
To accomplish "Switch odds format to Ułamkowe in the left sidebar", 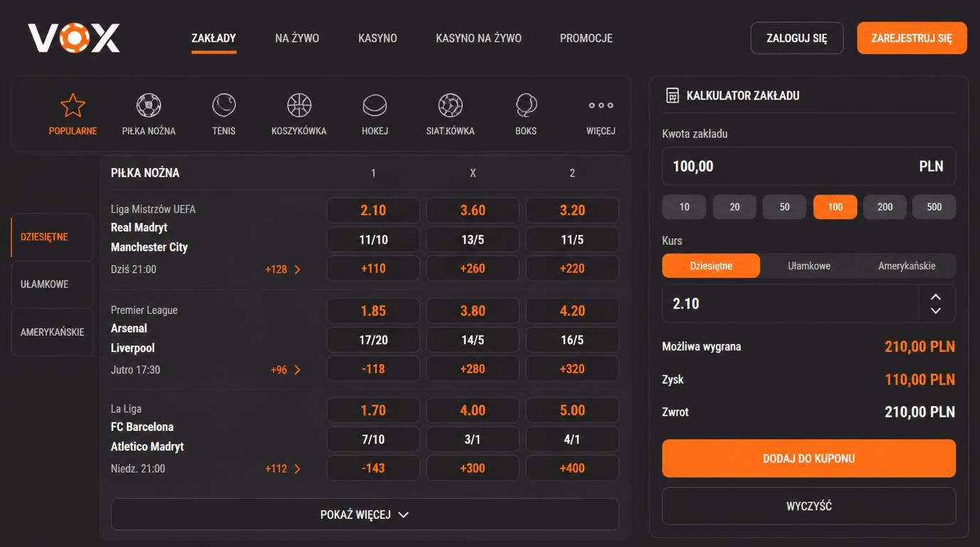I will [x=52, y=284].
